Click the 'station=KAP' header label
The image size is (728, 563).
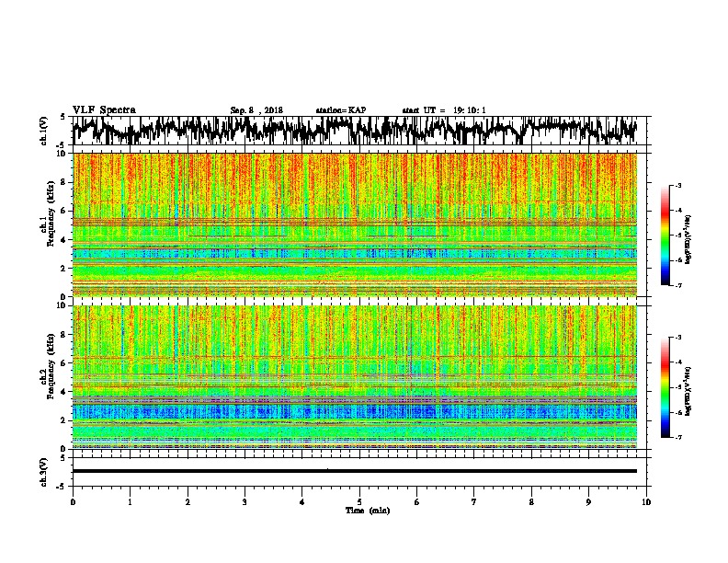(x=341, y=110)
